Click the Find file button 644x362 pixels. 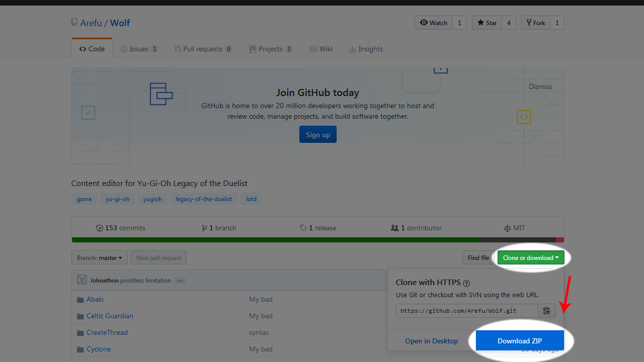tap(478, 258)
